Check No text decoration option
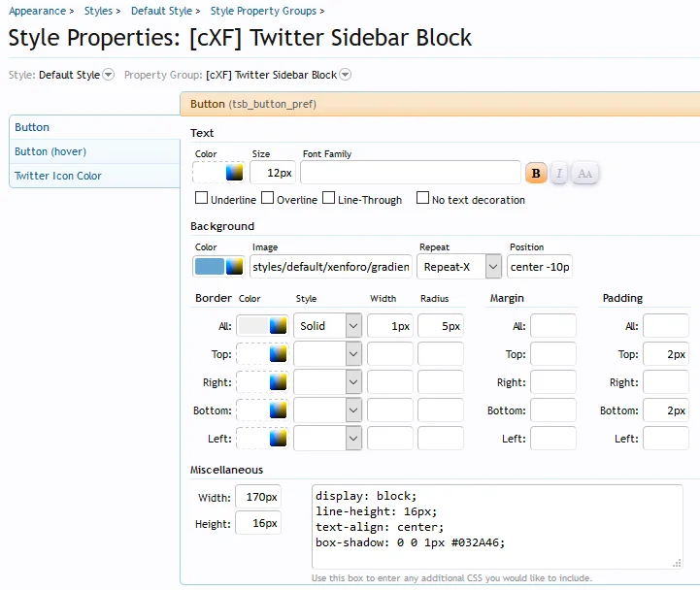Image resolution: width=700 pixels, height=590 pixels. pyautogui.click(x=422, y=198)
